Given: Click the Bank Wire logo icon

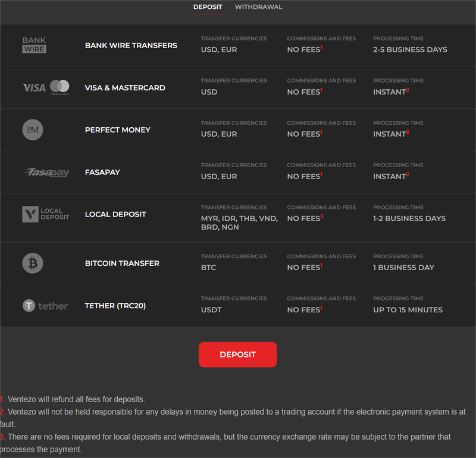Looking at the screenshot, I should pos(34,45).
